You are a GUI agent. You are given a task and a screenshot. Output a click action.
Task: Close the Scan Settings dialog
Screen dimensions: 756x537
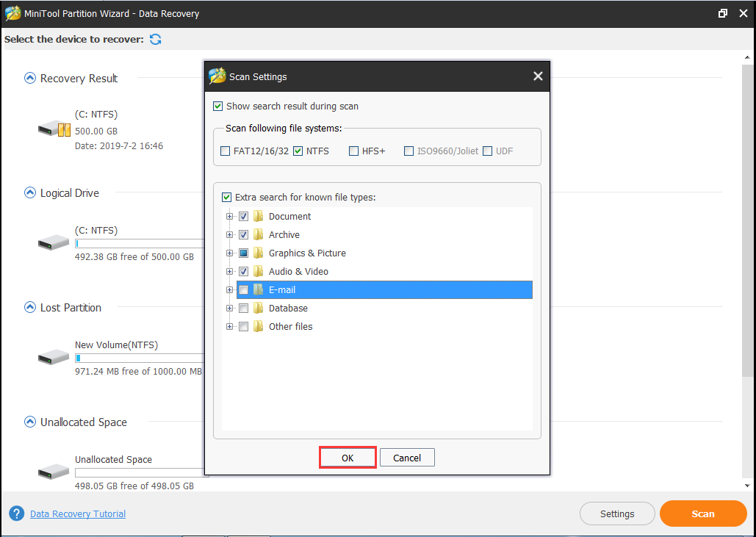(x=538, y=76)
